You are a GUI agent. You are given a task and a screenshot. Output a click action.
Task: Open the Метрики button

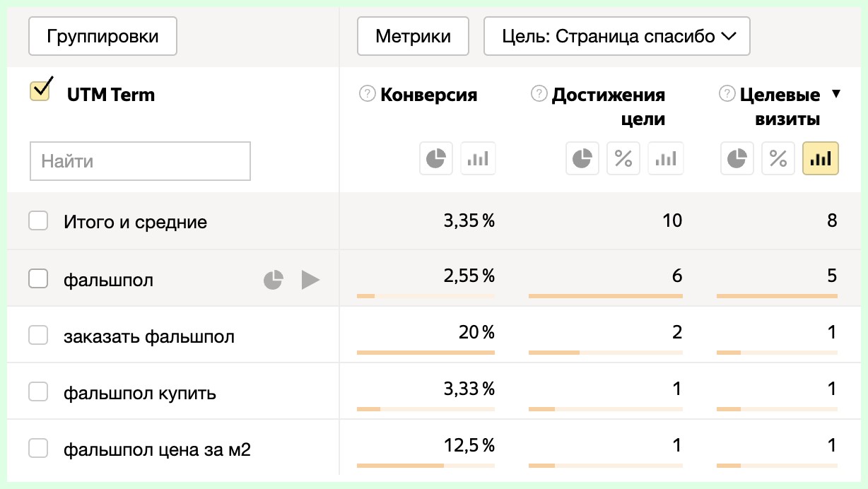pos(413,36)
